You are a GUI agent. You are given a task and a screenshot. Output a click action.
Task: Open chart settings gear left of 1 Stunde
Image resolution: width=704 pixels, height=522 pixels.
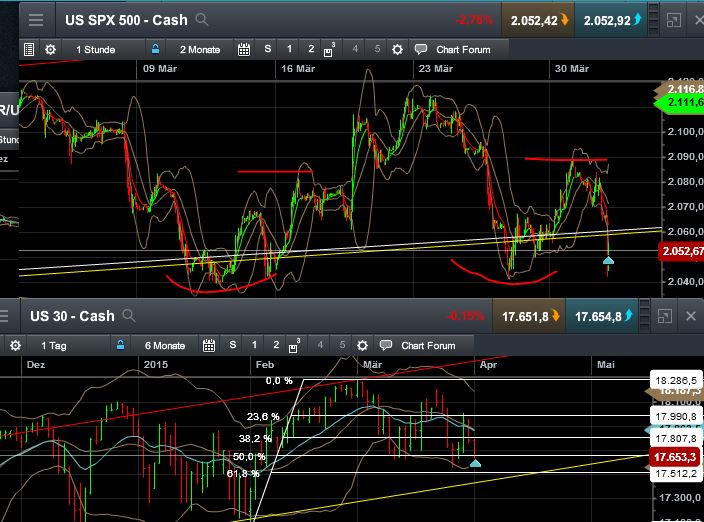(x=50, y=49)
